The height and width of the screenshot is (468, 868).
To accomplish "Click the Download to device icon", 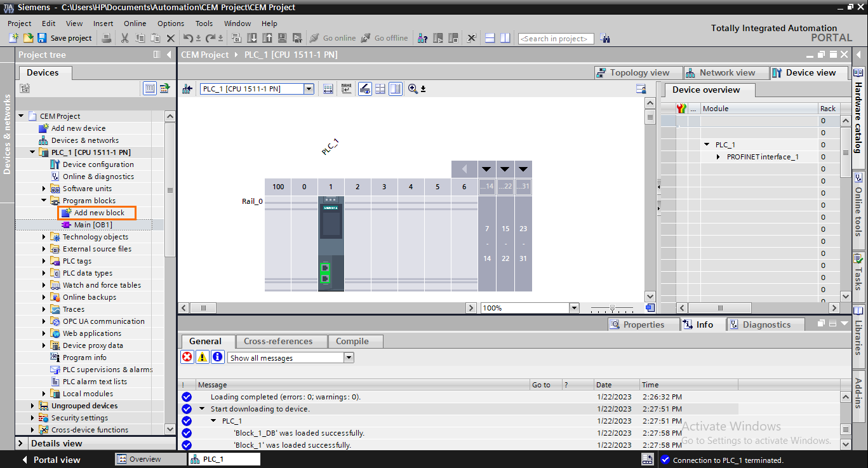I will (x=252, y=38).
